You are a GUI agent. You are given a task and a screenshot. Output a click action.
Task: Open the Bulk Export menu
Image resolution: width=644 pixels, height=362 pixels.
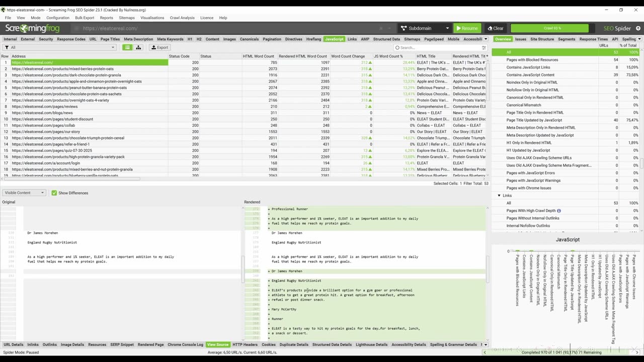click(85, 18)
